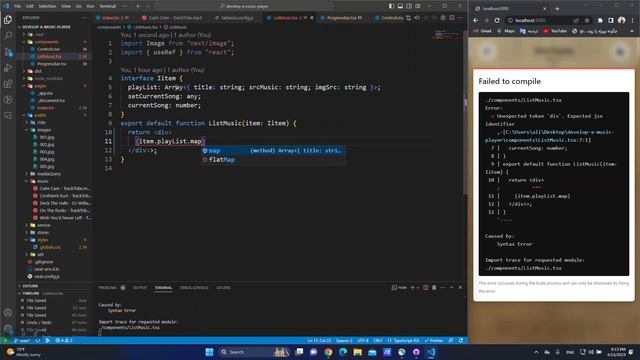Open the YouTube bookmark

[555, 31]
